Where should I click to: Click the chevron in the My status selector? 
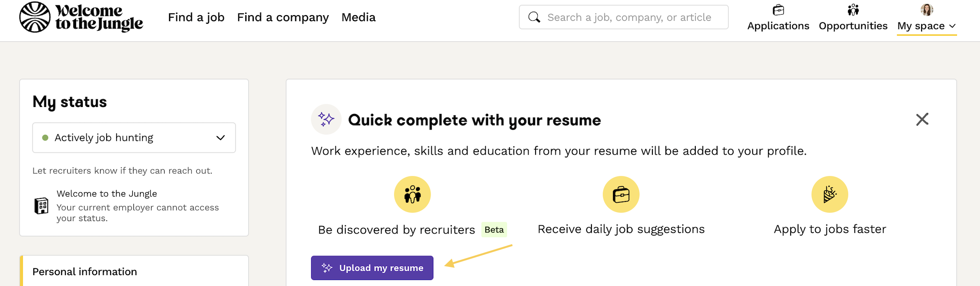click(x=221, y=138)
